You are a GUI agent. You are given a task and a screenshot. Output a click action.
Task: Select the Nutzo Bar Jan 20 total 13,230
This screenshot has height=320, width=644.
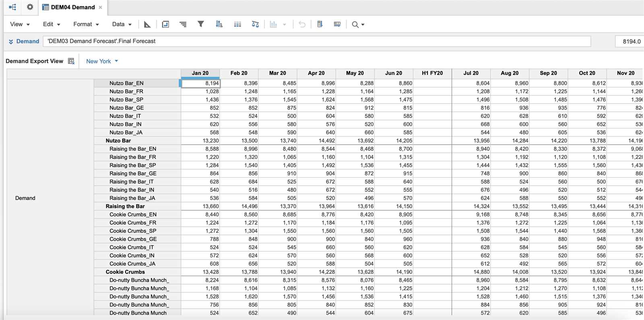[200, 141]
